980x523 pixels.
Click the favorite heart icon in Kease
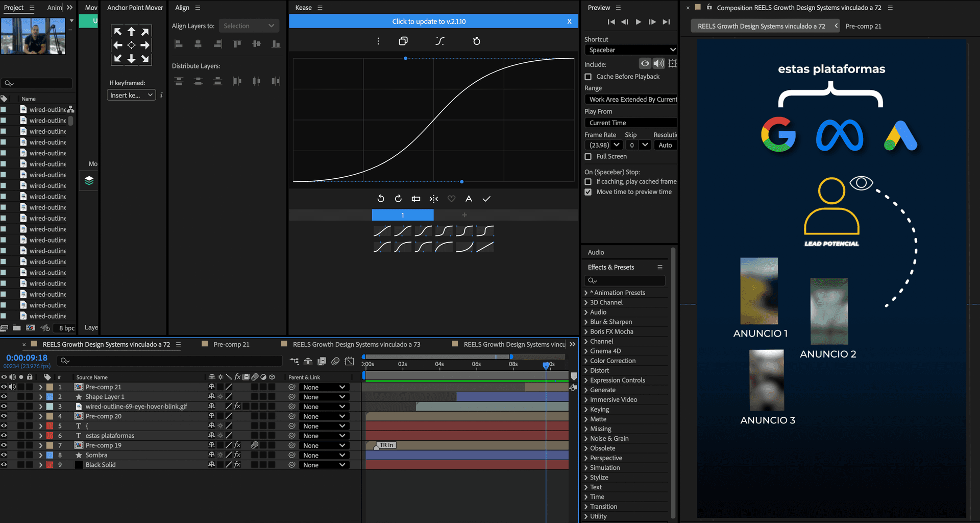451,199
